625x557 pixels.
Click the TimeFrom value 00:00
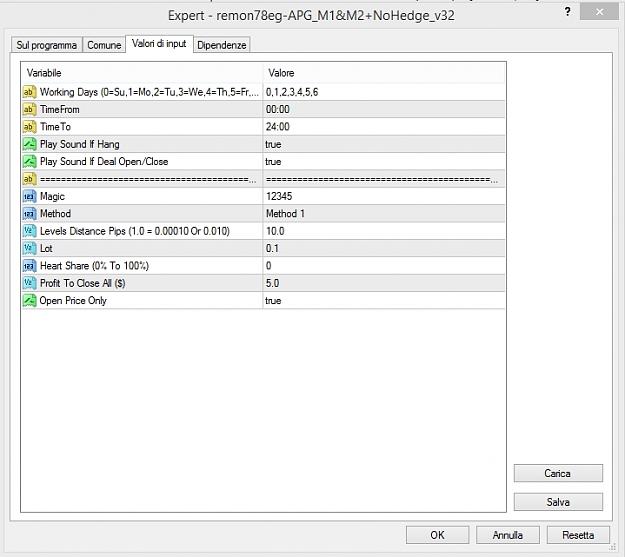coord(278,109)
